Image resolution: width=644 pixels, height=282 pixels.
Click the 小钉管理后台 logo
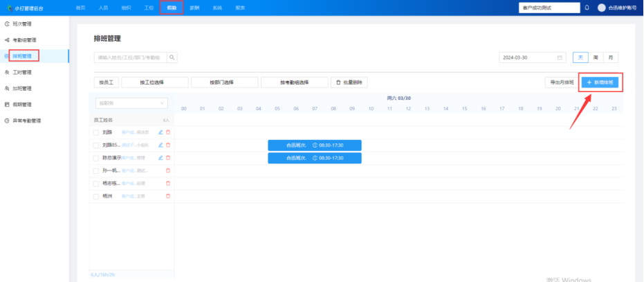(x=26, y=8)
